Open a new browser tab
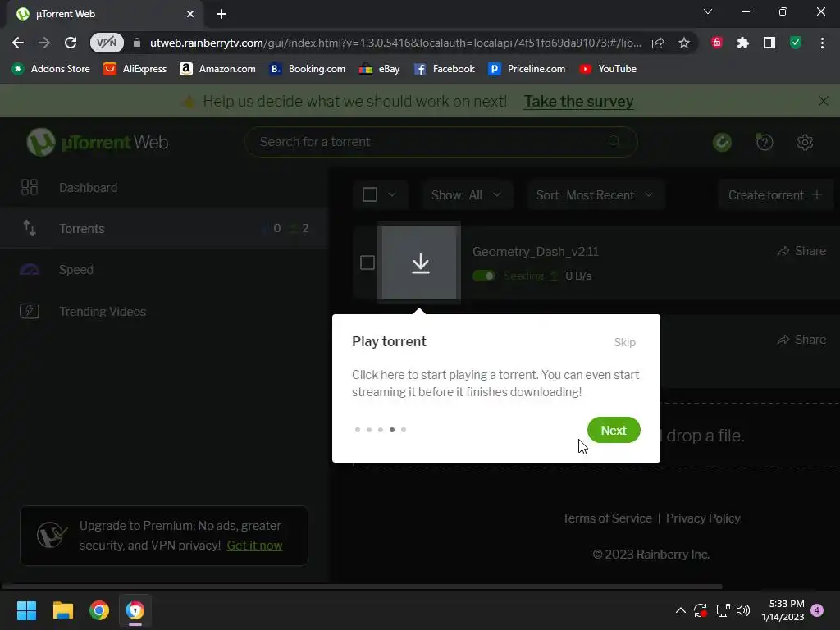 pos(221,14)
